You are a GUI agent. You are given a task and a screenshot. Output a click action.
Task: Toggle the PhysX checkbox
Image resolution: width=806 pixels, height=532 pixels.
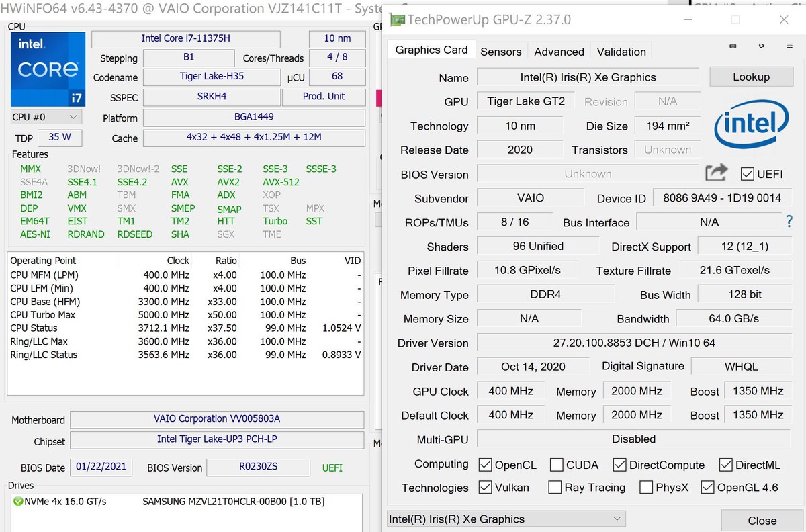point(646,488)
